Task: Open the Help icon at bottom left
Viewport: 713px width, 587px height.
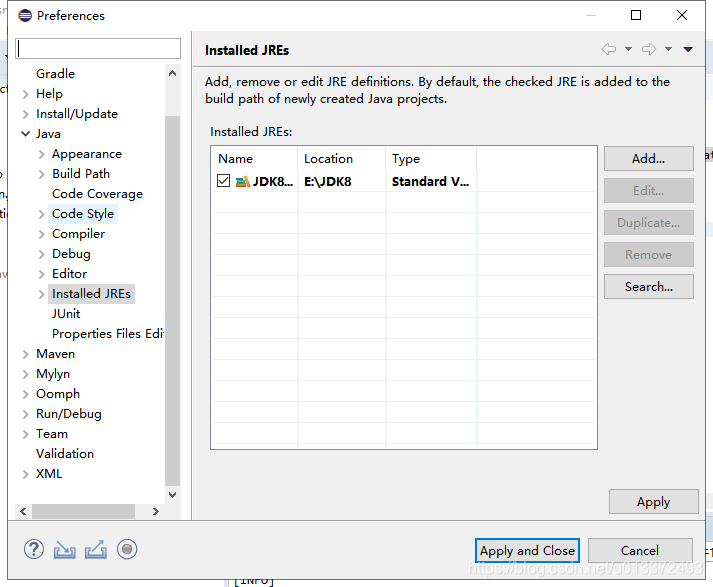Action: pyautogui.click(x=34, y=549)
